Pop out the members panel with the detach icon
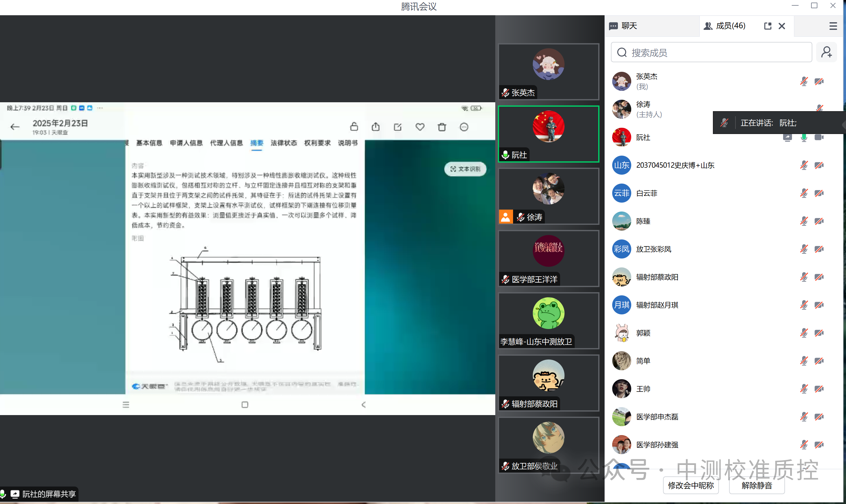846x504 pixels. click(x=767, y=25)
